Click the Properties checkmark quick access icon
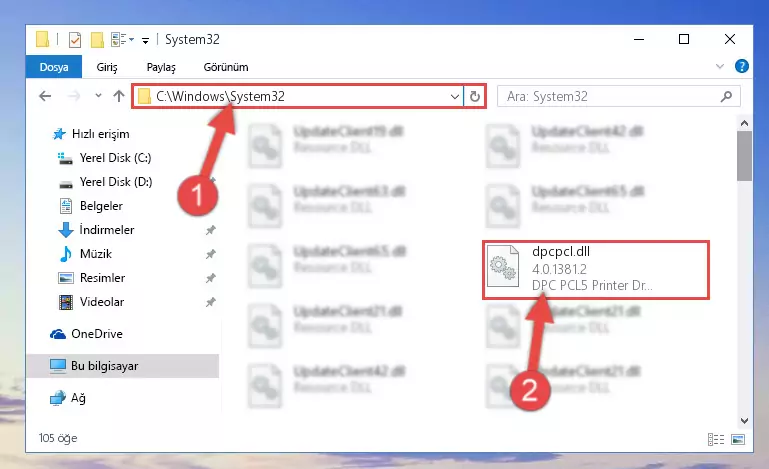Viewport: 769px width, 469px height. tap(75, 40)
